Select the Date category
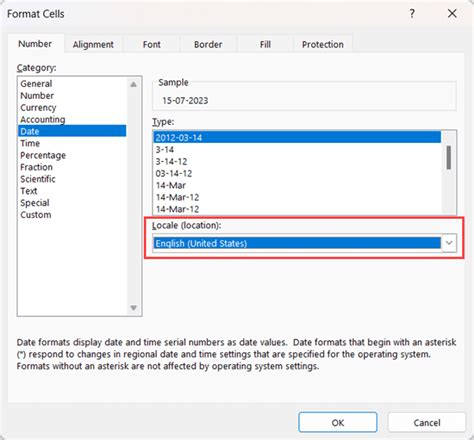Image resolution: width=474 pixels, height=440 pixels. 72,131
